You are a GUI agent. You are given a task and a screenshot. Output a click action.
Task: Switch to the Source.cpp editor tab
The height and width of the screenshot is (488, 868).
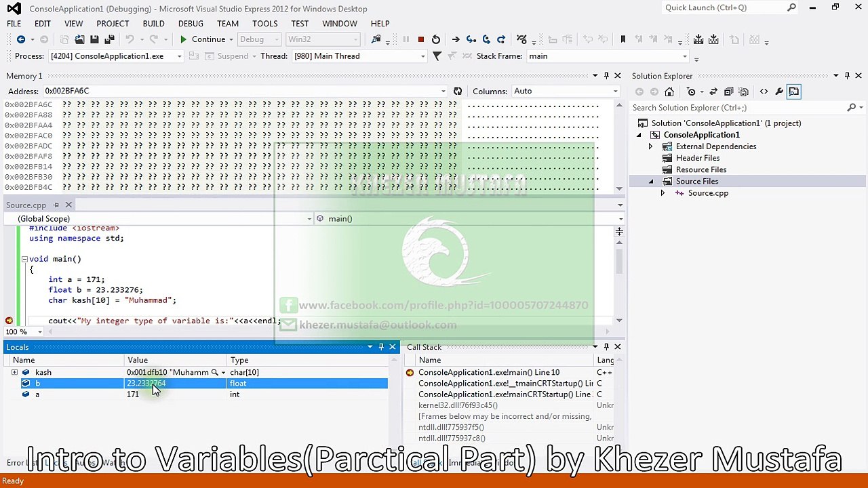26,205
